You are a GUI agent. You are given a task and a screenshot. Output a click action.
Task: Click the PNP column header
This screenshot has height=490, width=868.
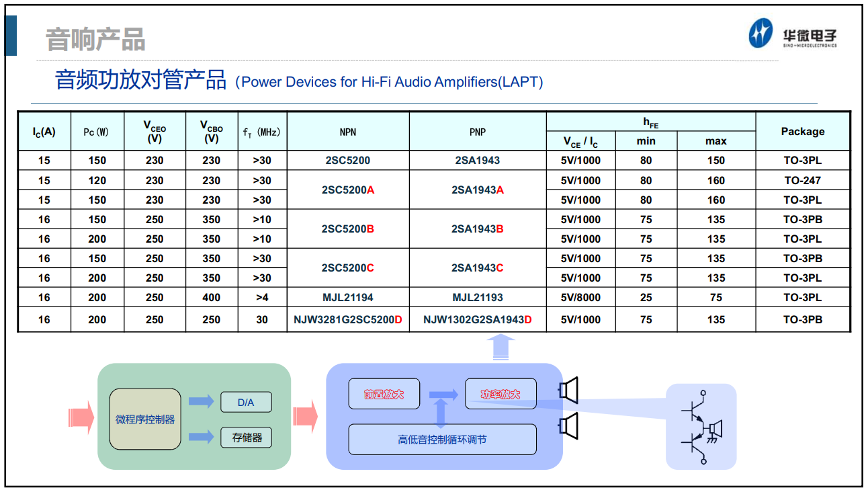coord(478,132)
